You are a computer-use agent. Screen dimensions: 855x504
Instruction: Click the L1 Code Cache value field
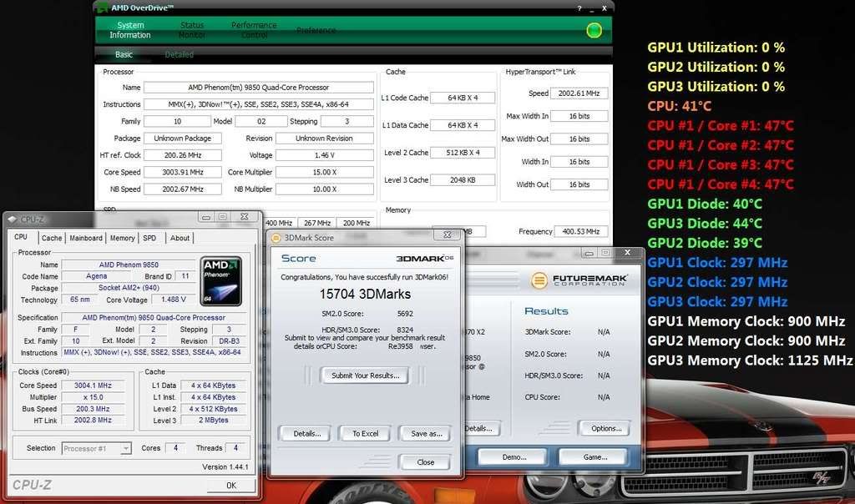tap(463, 98)
